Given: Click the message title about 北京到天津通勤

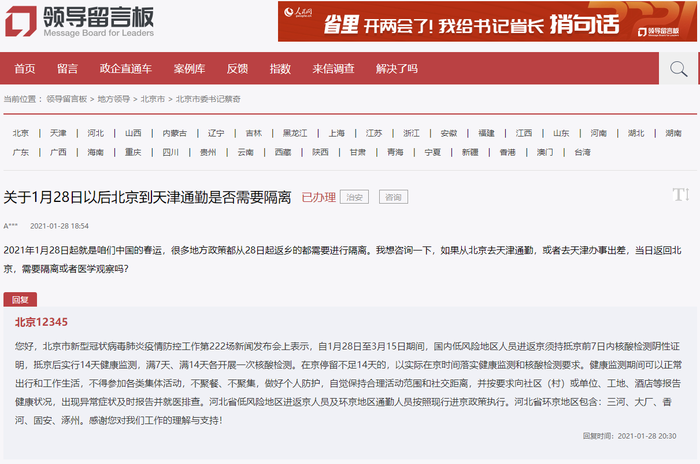Looking at the screenshot, I should [147, 197].
